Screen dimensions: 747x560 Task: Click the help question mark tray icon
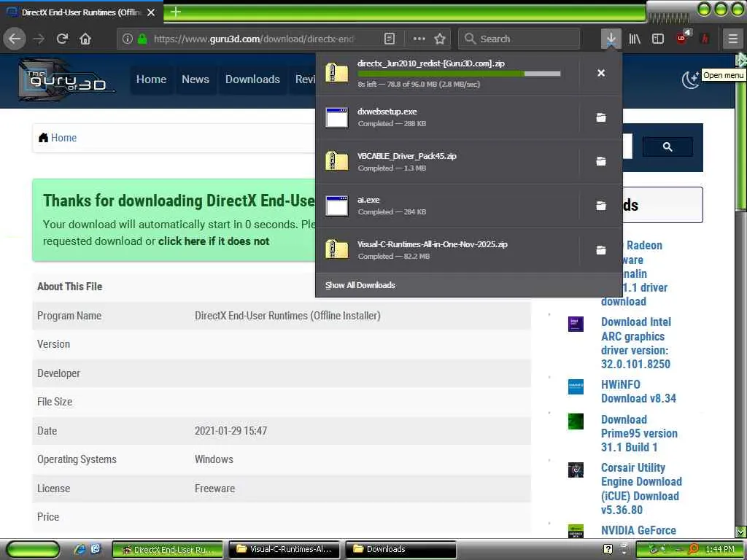[x=608, y=550]
